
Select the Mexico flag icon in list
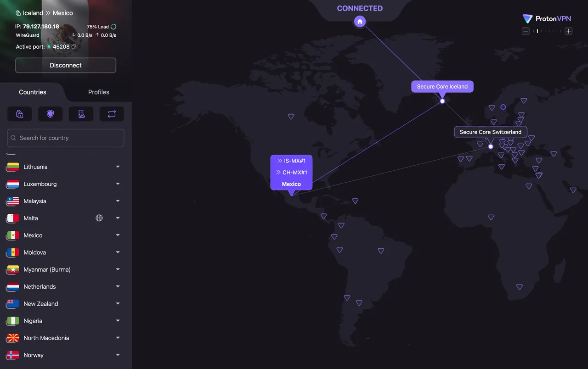click(x=13, y=235)
